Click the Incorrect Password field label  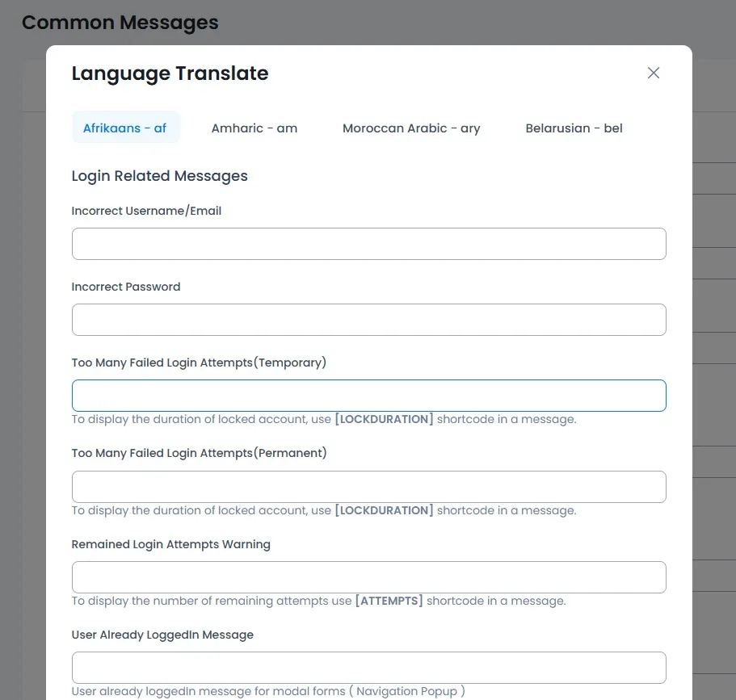pos(126,286)
